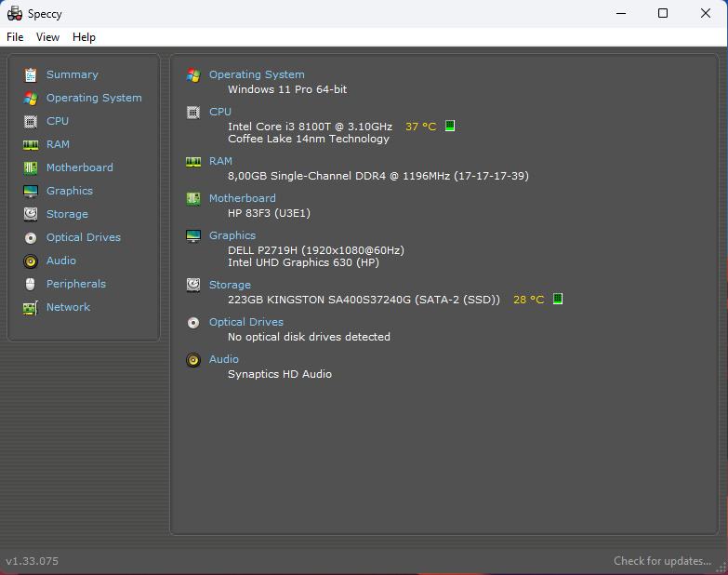The width and height of the screenshot is (728, 575).
Task: Click the Summary clipboard icon in sidebar
Action: (x=31, y=74)
